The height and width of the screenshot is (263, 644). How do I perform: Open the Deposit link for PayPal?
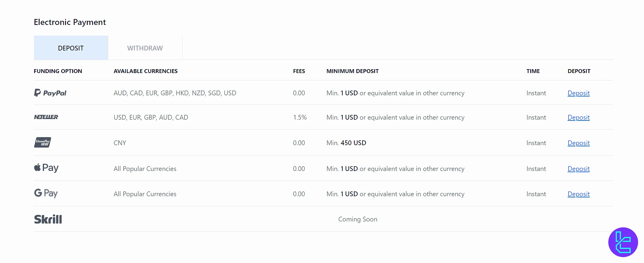click(578, 93)
